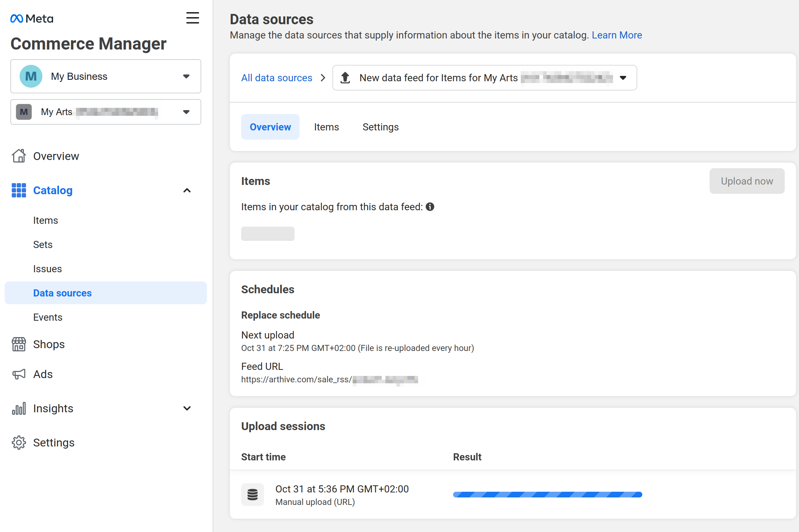Click the Insights bar chart icon
Image resolution: width=799 pixels, height=532 pixels.
tap(19, 408)
